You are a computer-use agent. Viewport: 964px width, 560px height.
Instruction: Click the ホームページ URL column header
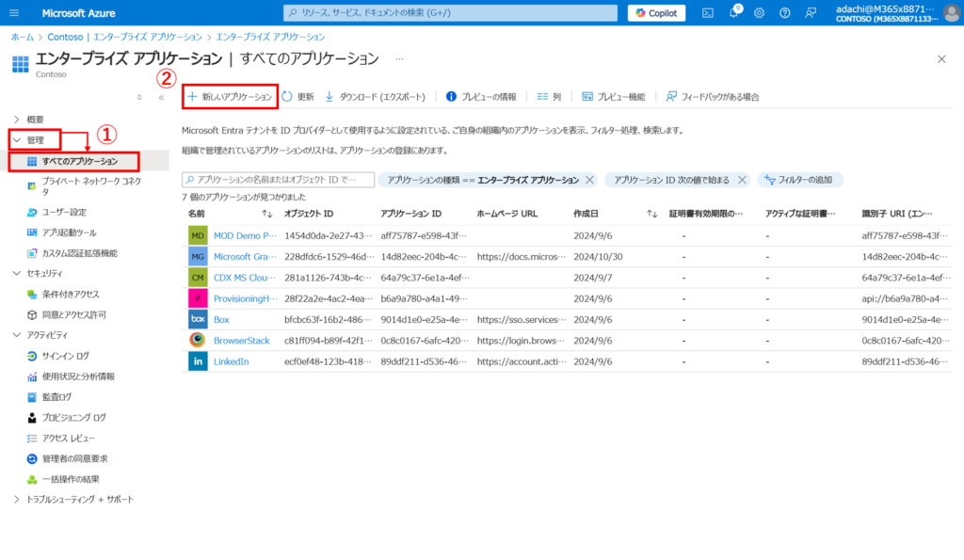507,214
